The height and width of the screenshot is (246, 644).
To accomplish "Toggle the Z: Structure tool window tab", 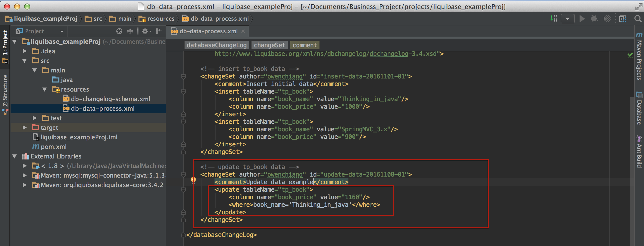I will click(5, 94).
